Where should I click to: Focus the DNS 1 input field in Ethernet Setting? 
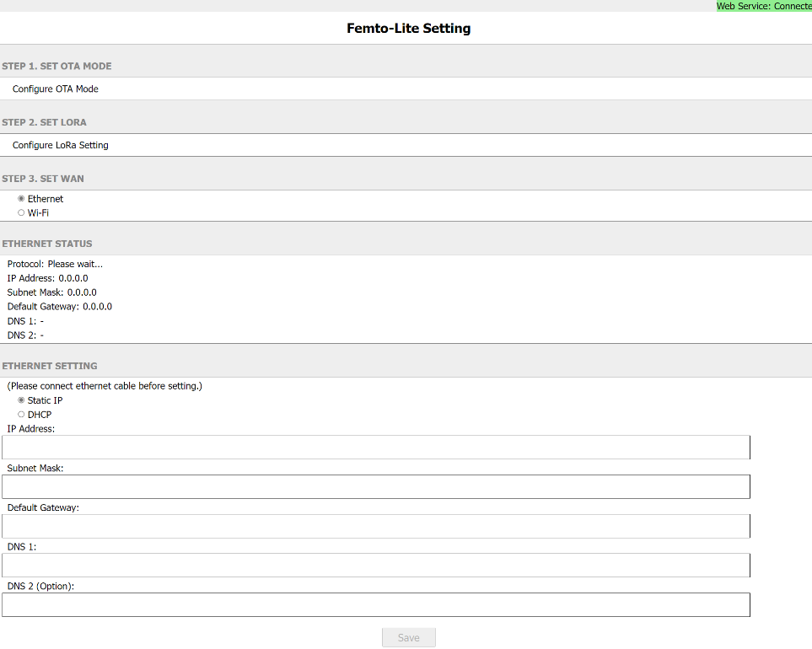coord(376,566)
